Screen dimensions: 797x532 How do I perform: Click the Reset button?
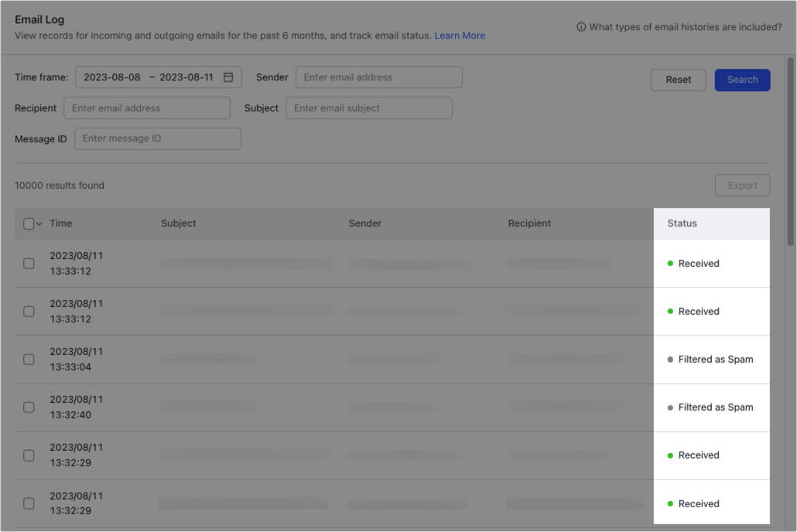click(x=678, y=80)
